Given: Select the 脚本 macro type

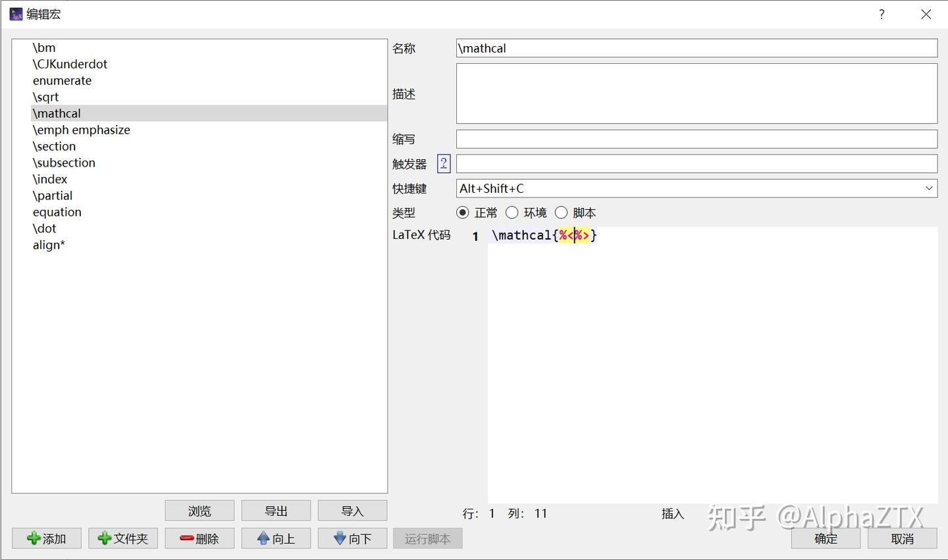Looking at the screenshot, I should 561,212.
